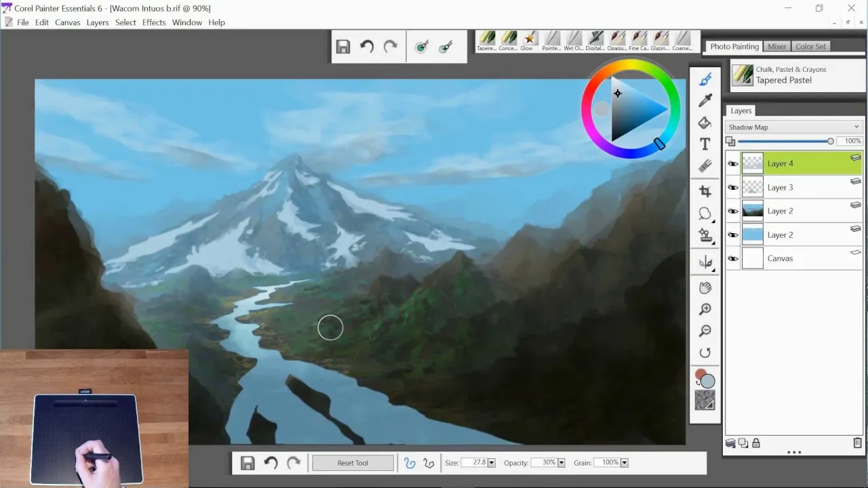Enable the Mirror Painting tool
This screenshot has height=488, width=868.
click(x=705, y=262)
